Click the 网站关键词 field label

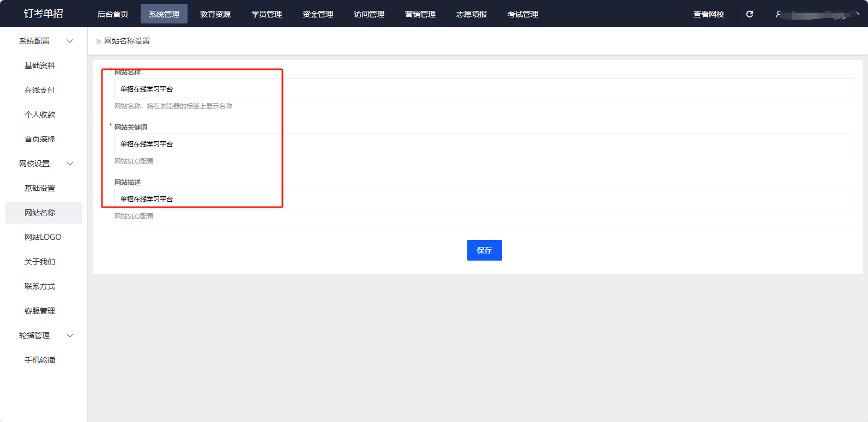click(x=131, y=127)
